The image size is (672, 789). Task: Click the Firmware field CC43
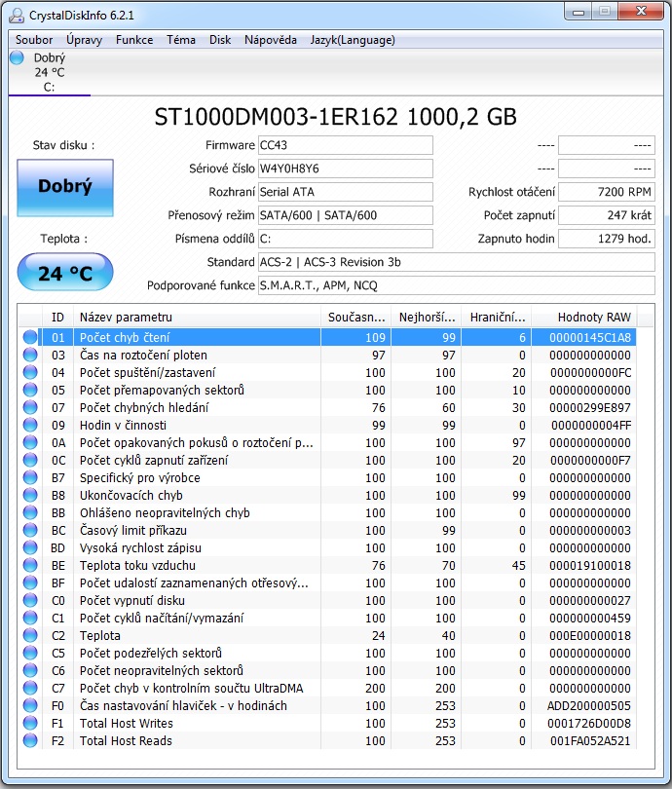346,145
